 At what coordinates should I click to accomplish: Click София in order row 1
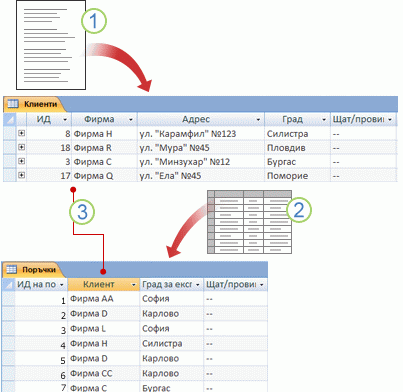(x=172, y=299)
